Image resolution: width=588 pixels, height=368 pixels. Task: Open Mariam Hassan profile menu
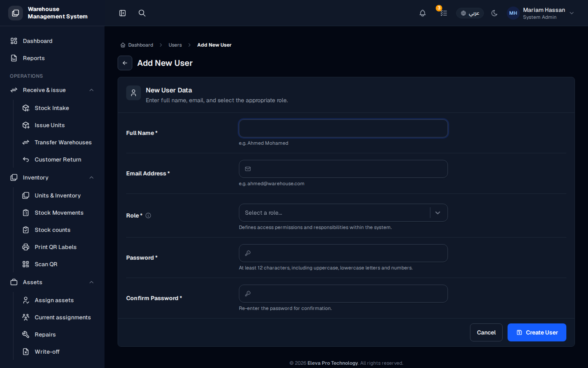coord(541,13)
